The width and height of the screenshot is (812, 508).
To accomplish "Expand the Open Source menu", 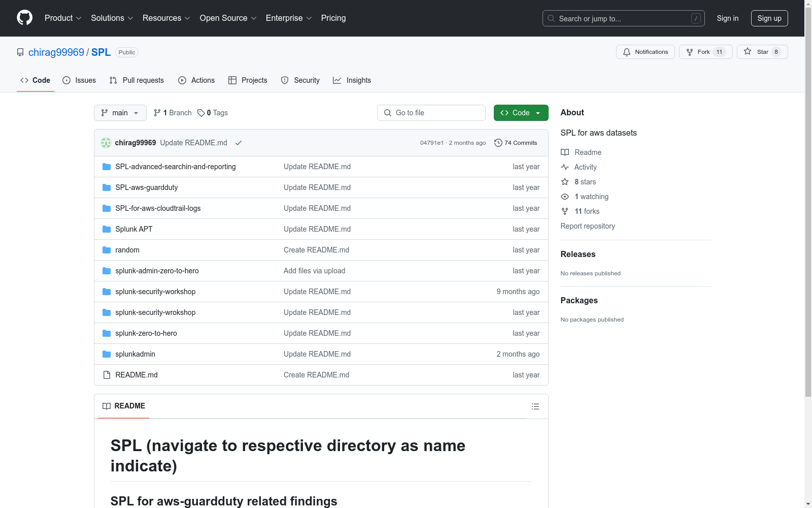I will pyautogui.click(x=228, y=18).
